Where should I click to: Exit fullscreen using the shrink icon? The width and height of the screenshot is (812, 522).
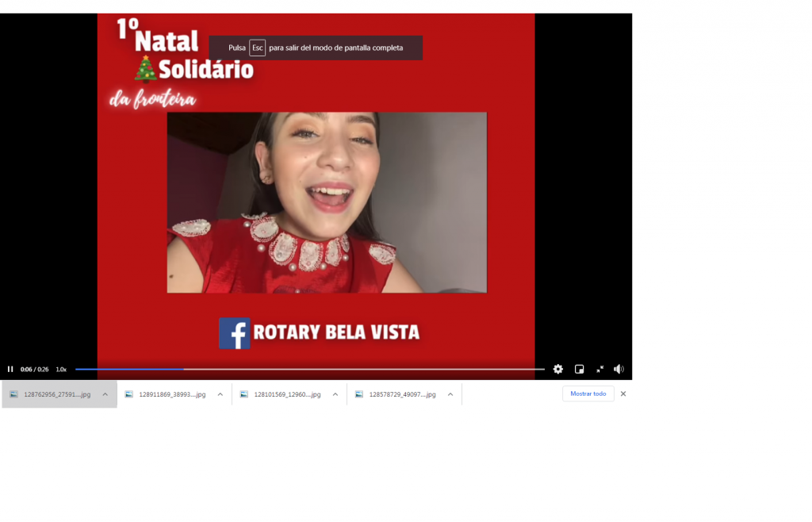pyautogui.click(x=599, y=369)
